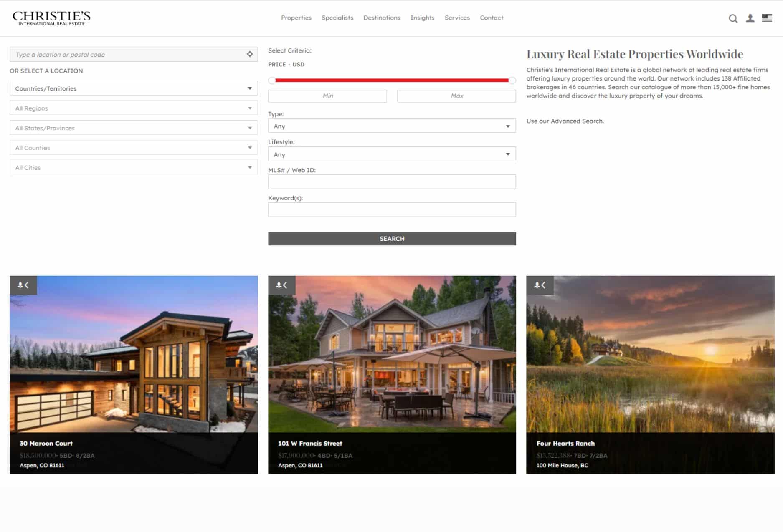Click share icon on 101 W Francis Street
The width and height of the screenshot is (783, 532).
click(x=281, y=285)
